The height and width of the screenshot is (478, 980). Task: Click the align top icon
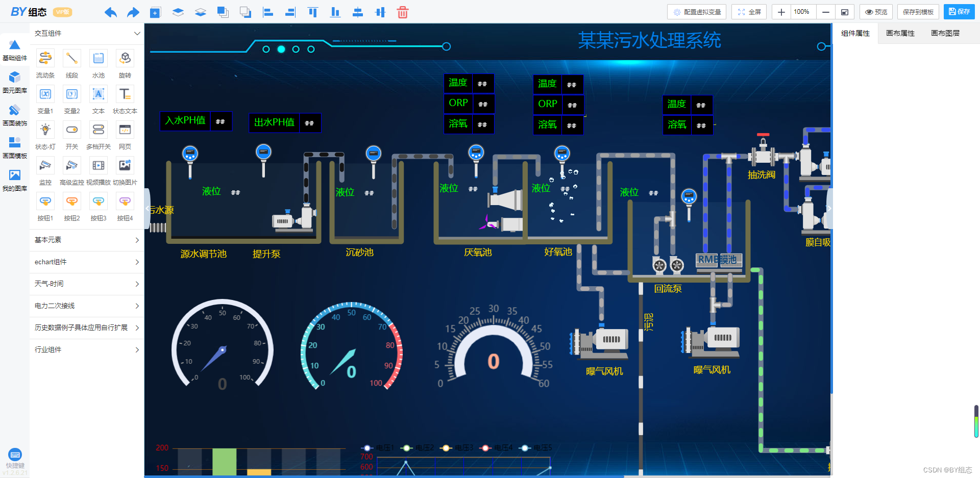[313, 12]
